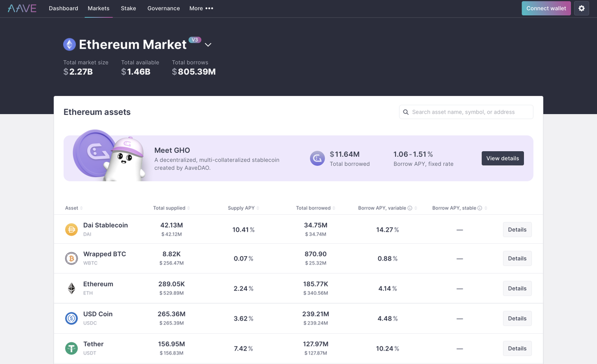Focus the asset search input field
Image resolution: width=597 pixels, height=364 pixels.
pos(466,112)
